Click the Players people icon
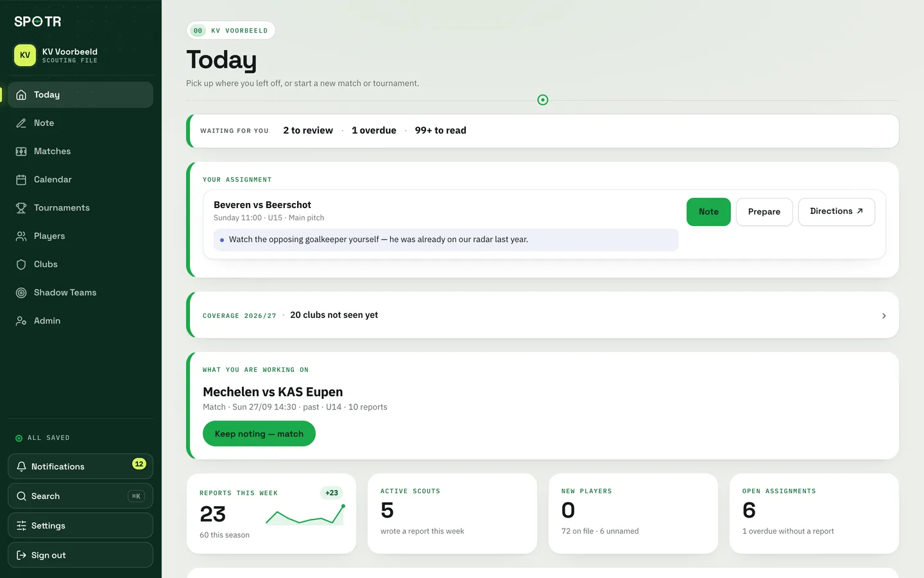924x578 pixels. pos(21,236)
